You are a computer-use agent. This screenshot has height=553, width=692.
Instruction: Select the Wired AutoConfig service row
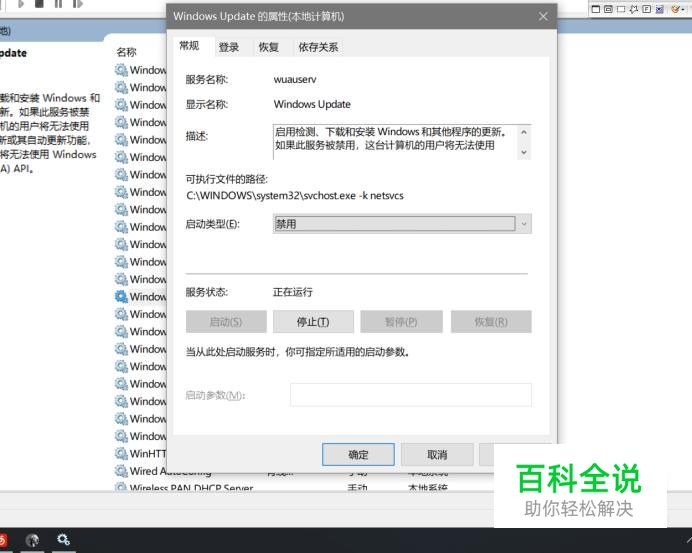tap(170, 471)
